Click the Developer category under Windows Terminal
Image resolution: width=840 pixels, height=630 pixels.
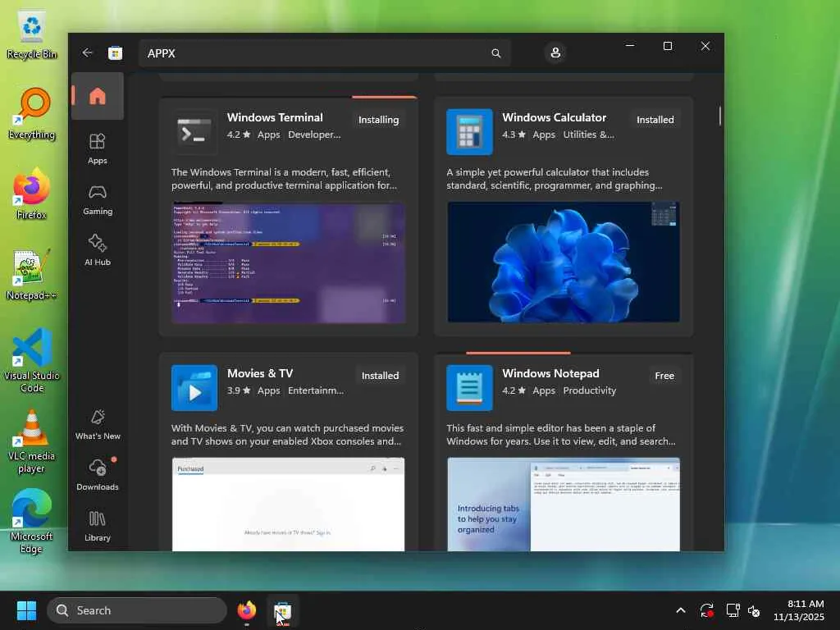(x=314, y=135)
